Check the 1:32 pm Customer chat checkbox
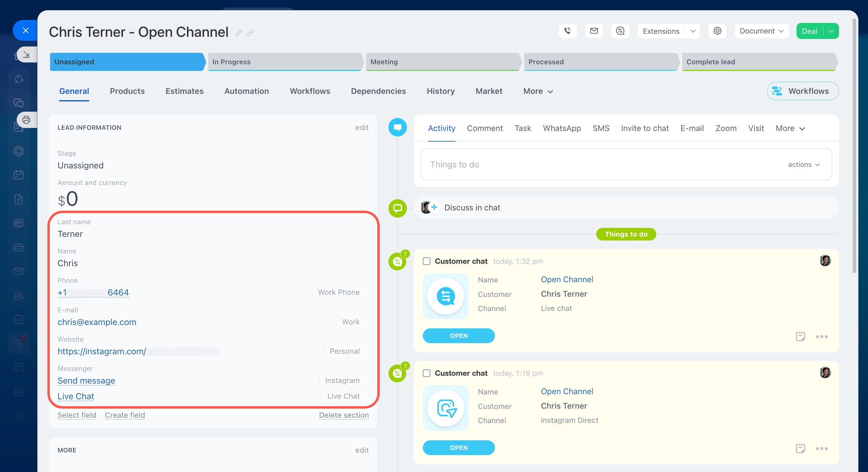The image size is (868, 472). [426, 261]
